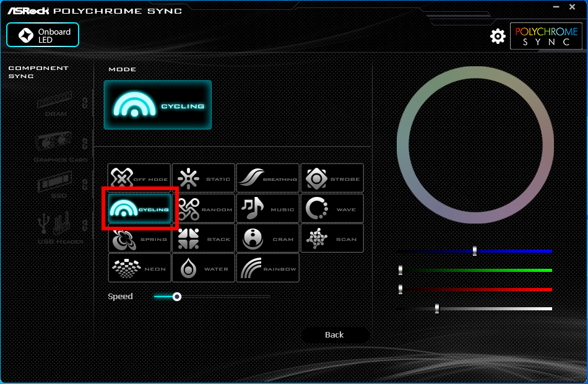Select the Cycling mode tile in the grid
This screenshot has height=384, width=588.
[139, 208]
